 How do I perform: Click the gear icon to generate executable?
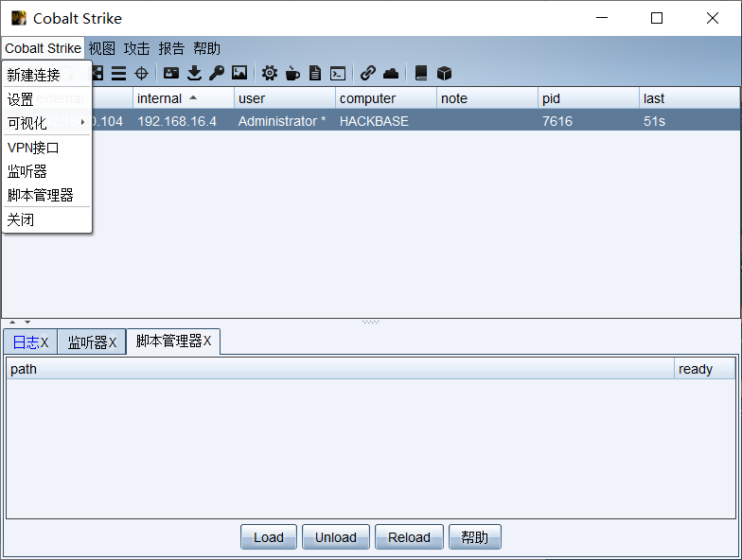tap(270, 73)
